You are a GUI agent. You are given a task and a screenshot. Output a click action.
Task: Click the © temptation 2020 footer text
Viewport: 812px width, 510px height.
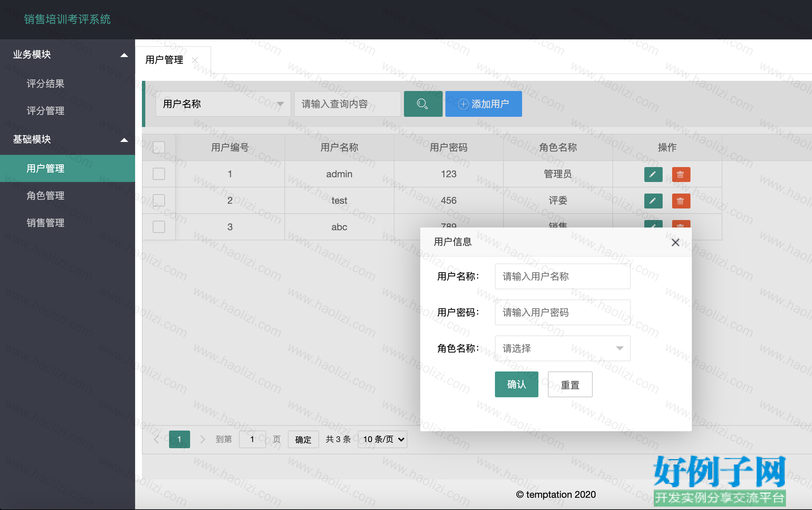556,494
